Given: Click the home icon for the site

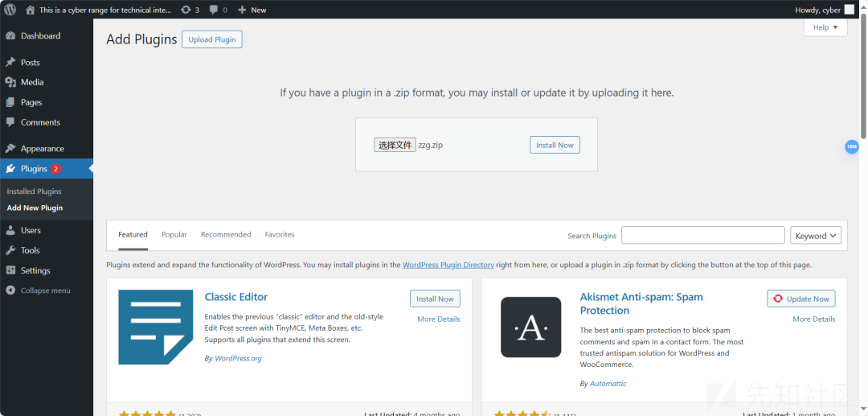Looking at the screenshot, I should 31,10.
